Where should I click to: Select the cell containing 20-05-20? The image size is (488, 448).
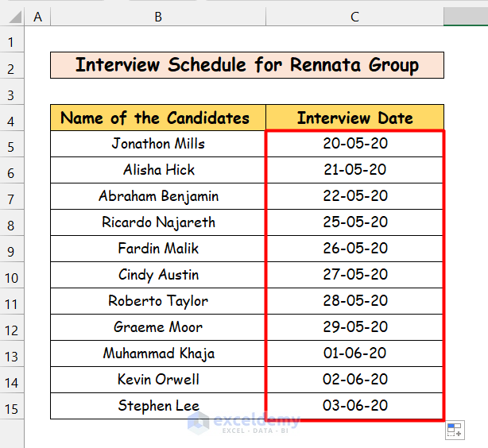pos(354,144)
